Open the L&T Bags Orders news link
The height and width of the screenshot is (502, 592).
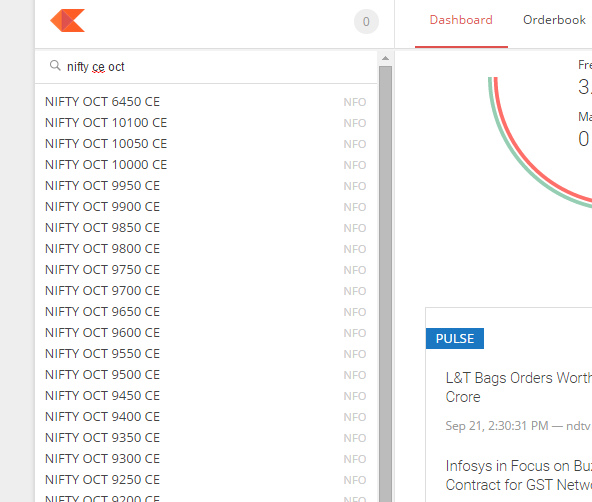[x=518, y=387]
